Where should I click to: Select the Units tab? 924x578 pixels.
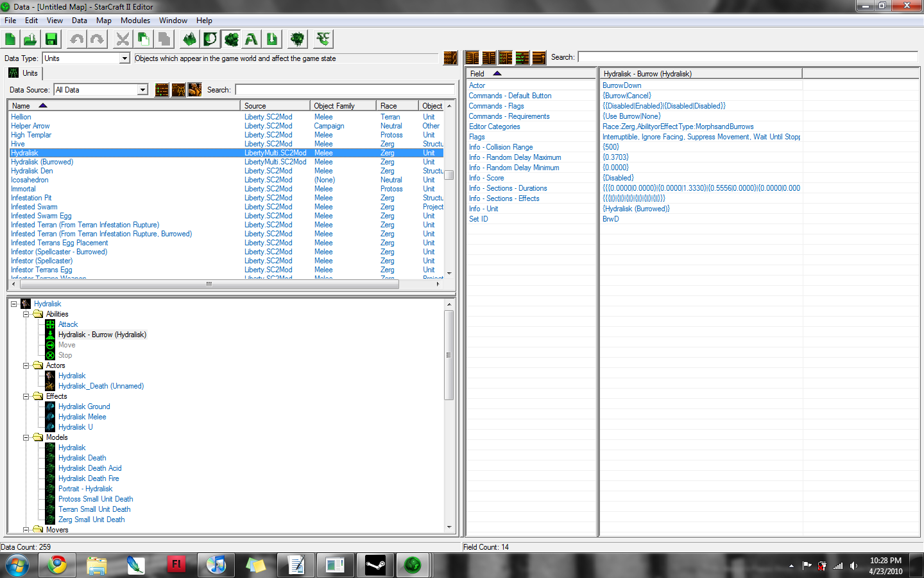click(24, 73)
